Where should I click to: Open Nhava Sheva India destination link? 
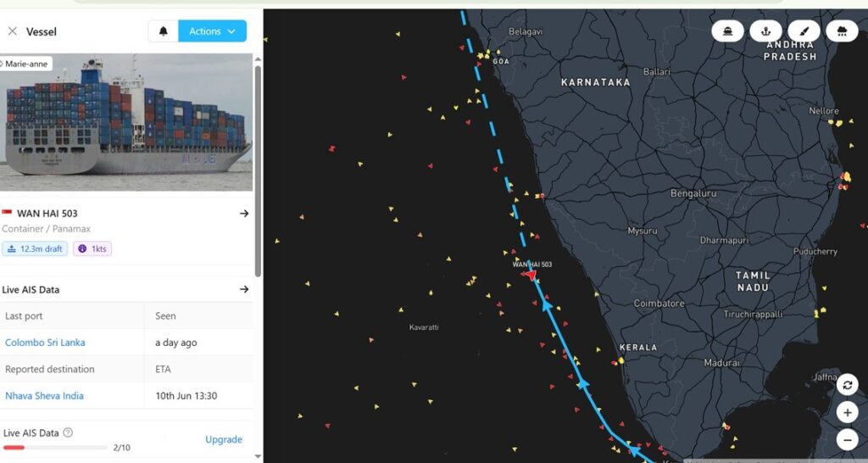pos(44,396)
